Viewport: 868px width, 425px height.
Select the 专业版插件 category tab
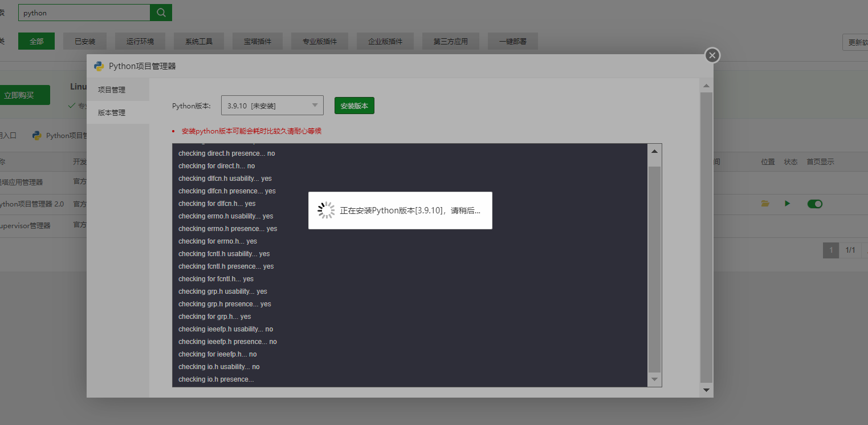tap(320, 41)
